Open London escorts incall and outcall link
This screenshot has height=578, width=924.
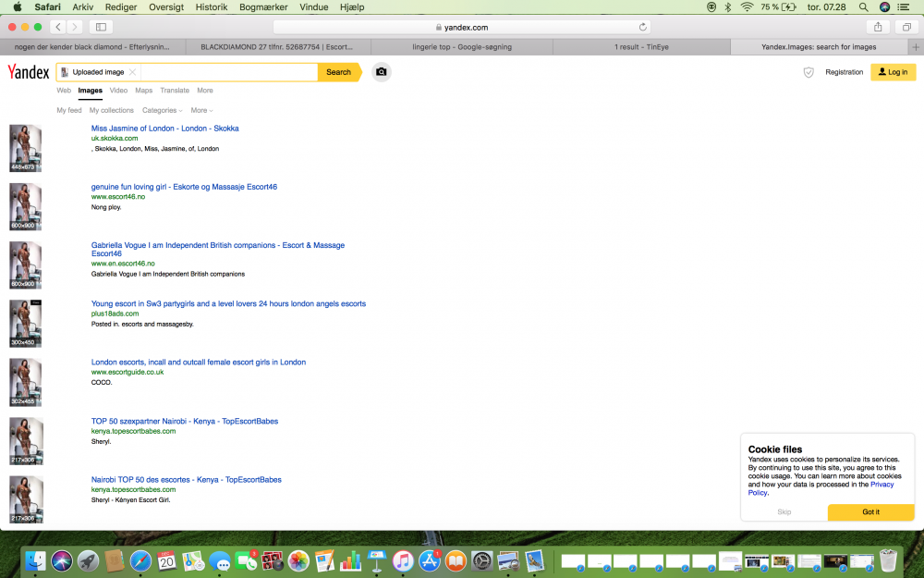point(199,363)
